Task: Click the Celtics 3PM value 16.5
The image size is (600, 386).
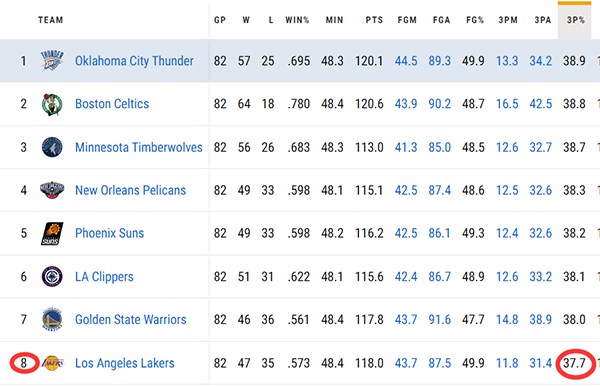Action: point(507,104)
